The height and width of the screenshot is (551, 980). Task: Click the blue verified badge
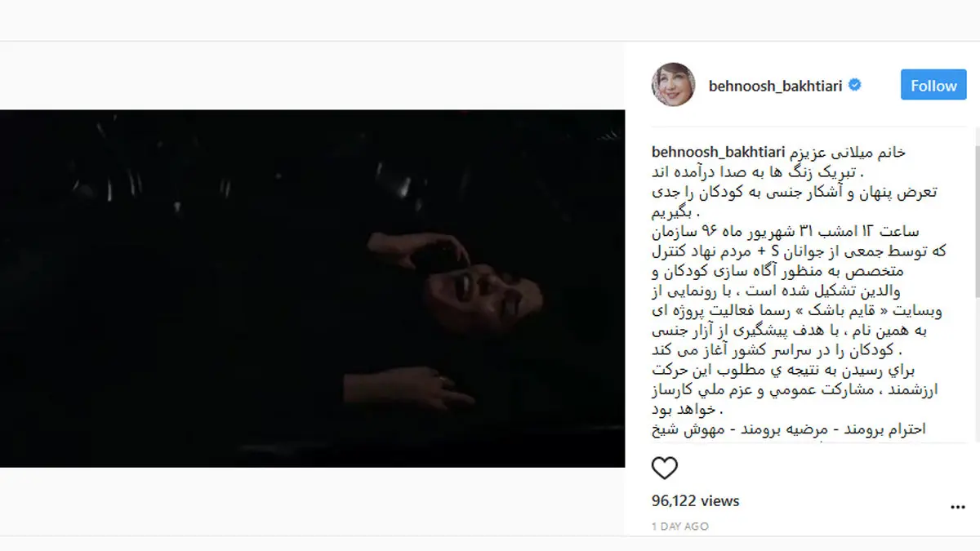pos(855,85)
